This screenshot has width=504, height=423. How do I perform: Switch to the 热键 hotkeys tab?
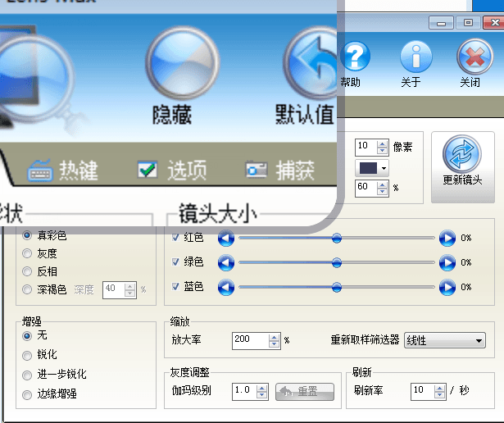(x=62, y=170)
